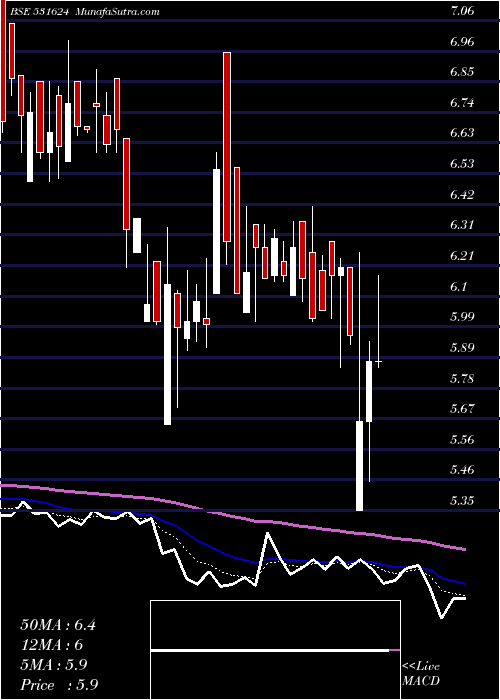This screenshot has height=700, width=500.
Task: Click the 5.67 price axis label
Action: (x=462, y=409)
